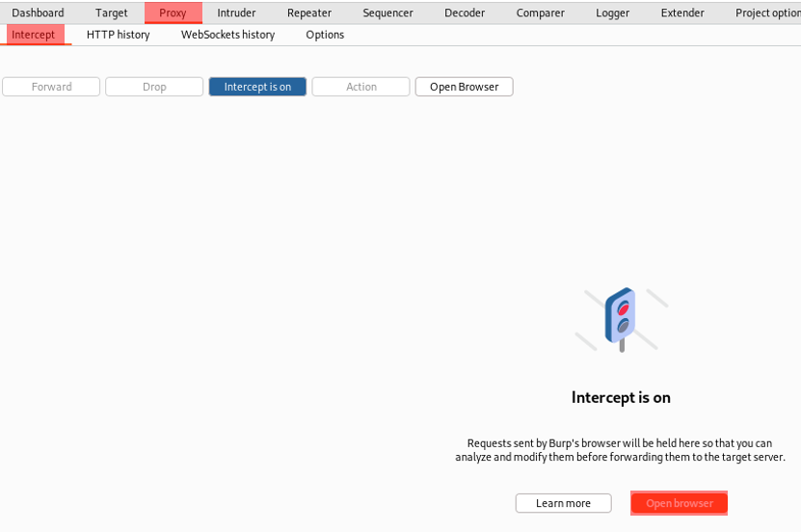Go to the Intruder tab
The height and width of the screenshot is (532, 801).
pyautogui.click(x=236, y=13)
